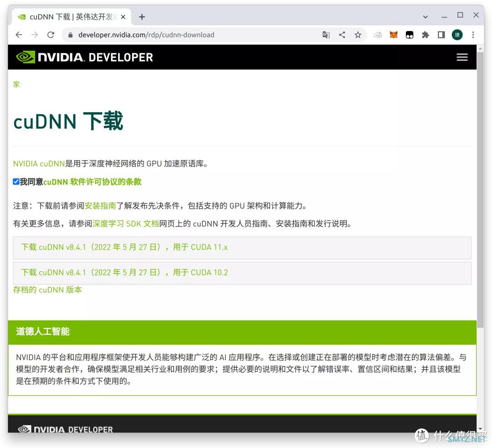Viewport: 492px width, 448px height.
Task: Open the 安装指南 link
Action: (x=100, y=206)
